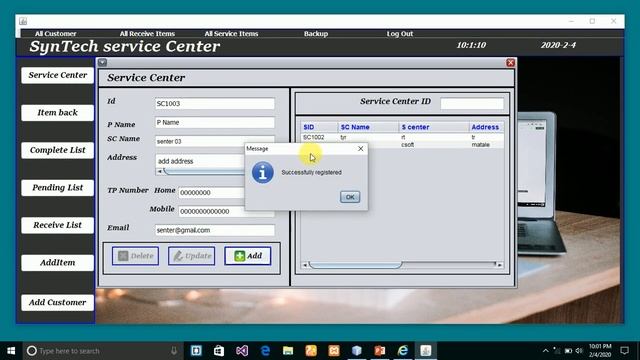The width and height of the screenshot is (640, 360).
Task: Close the Message dialog with X
Action: click(360, 149)
